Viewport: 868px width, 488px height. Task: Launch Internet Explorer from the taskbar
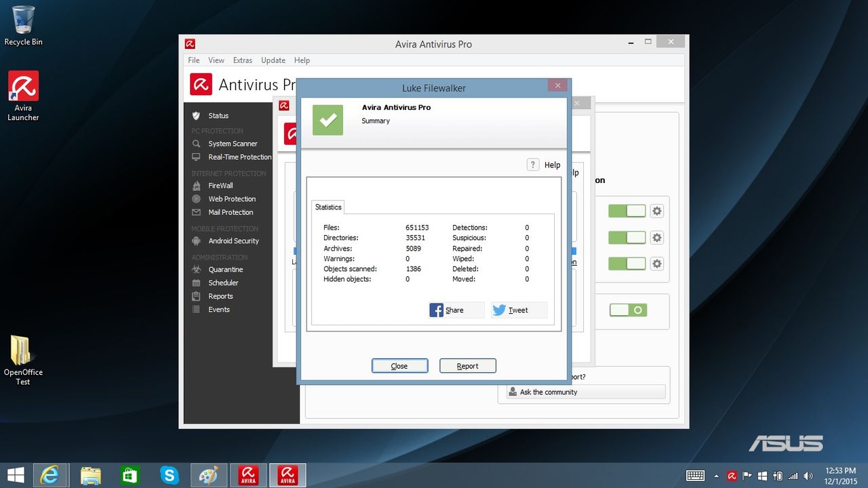click(x=50, y=475)
